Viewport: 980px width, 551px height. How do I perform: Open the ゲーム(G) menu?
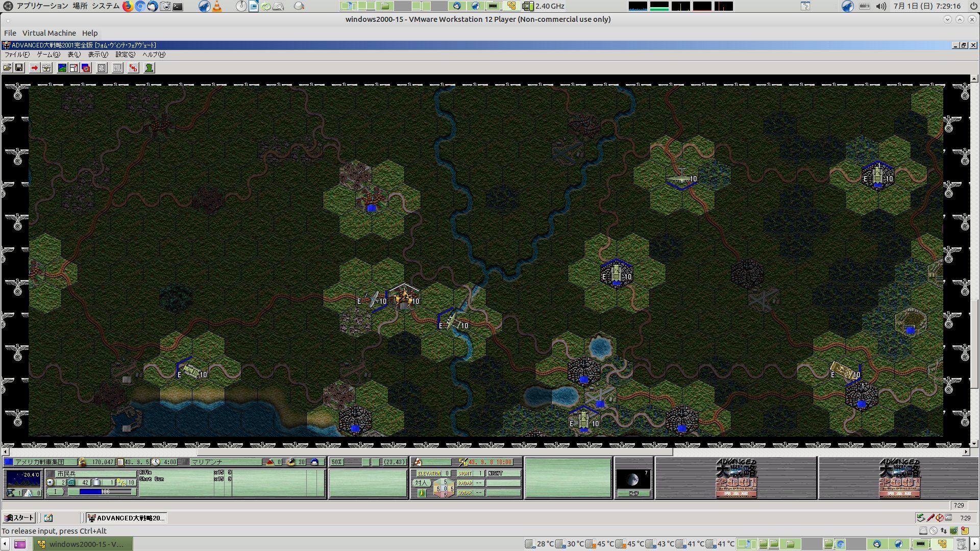[x=48, y=55]
